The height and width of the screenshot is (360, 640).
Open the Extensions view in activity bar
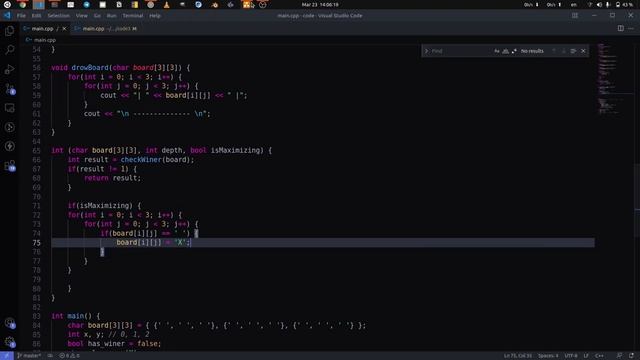coord(9,165)
